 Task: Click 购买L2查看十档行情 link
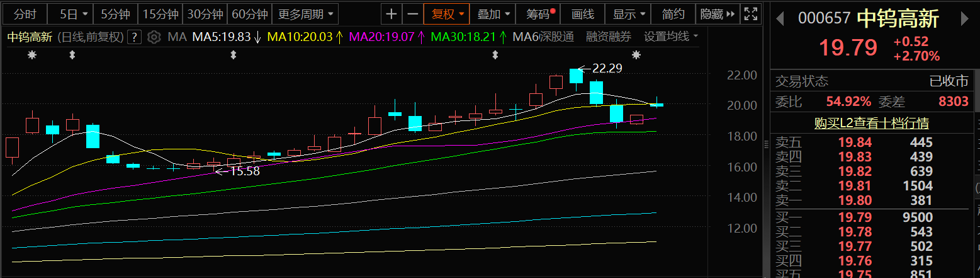871,124
